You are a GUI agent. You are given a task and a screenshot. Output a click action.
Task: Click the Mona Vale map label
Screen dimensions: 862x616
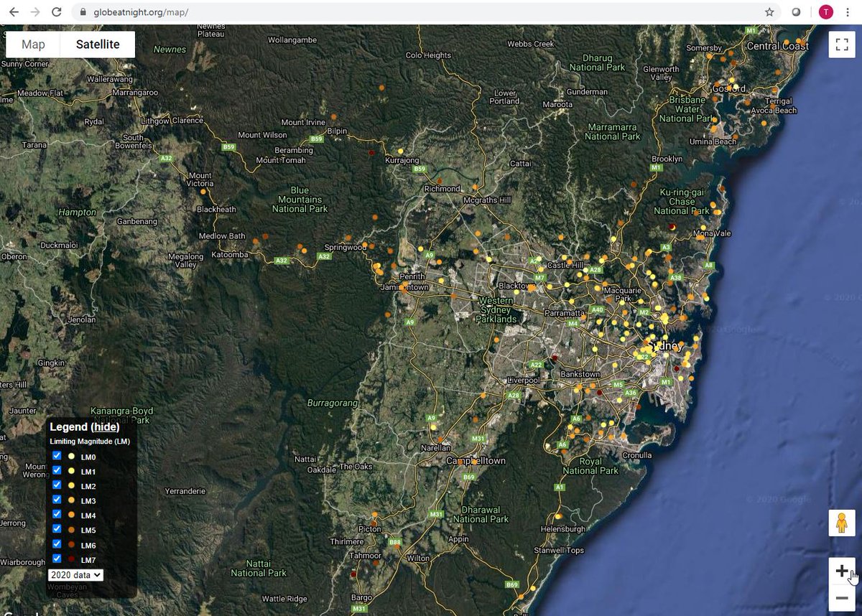click(x=713, y=233)
